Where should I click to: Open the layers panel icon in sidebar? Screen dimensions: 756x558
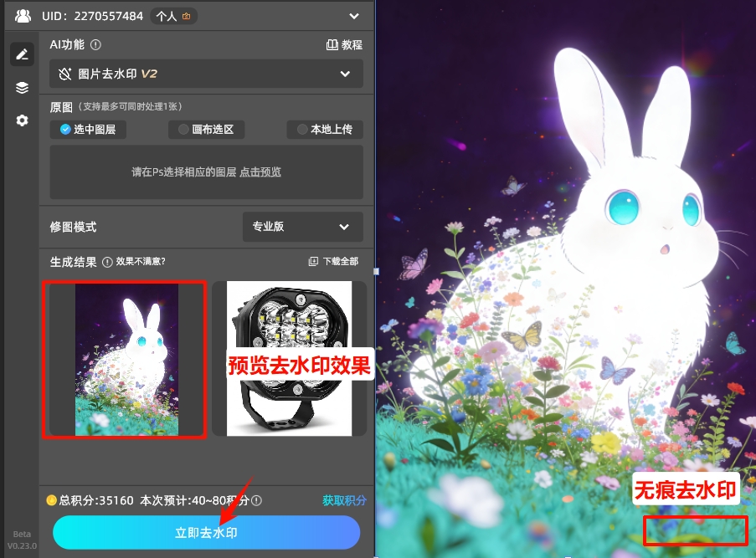pos(22,87)
